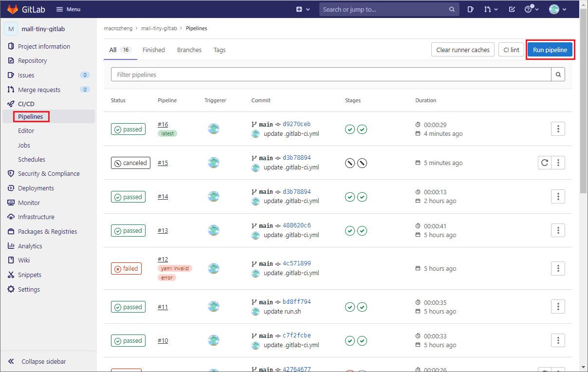Open Issues in the sidebar
The width and height of the screenshot is (588, 372).
click(x=48, y=75)
